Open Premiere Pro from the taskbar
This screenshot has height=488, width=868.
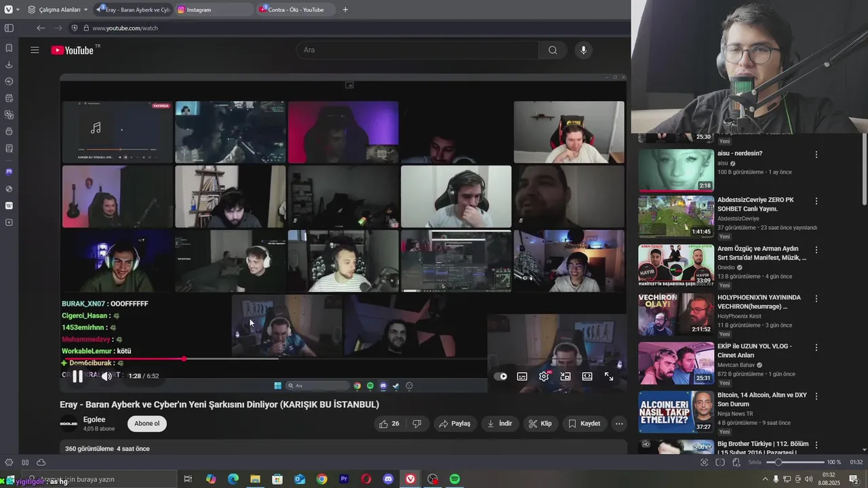(344, 479)
